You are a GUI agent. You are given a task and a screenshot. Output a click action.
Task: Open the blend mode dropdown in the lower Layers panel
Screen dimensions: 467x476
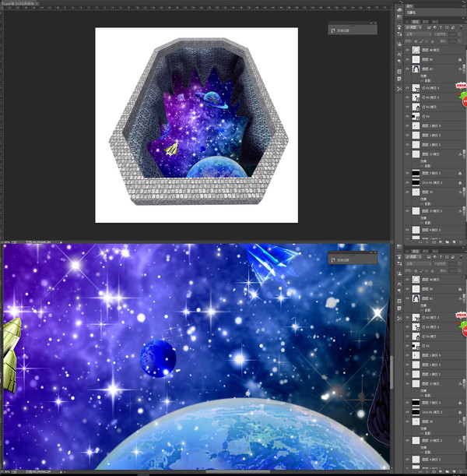point(418,264)
